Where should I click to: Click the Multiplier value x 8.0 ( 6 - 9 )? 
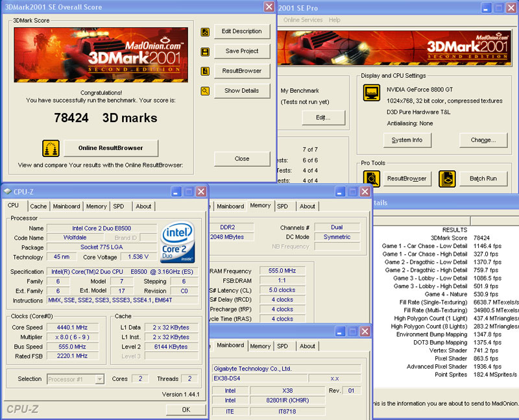click(x=73, y=337)
